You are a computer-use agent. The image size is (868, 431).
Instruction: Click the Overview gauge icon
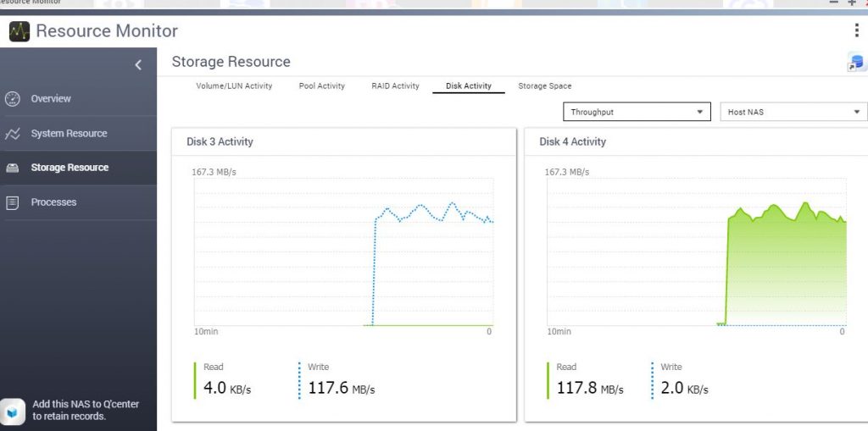[13, 99]
